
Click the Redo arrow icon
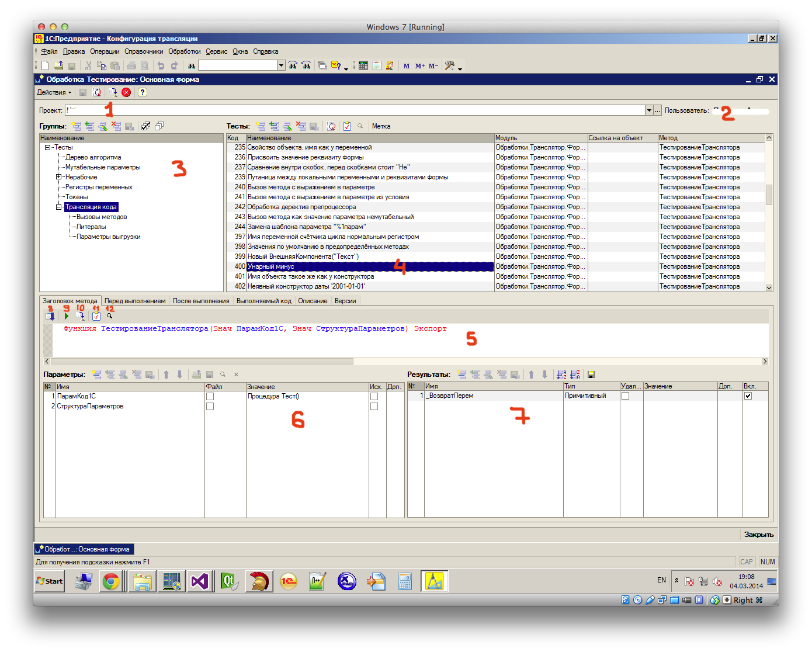tap(174, 65)
